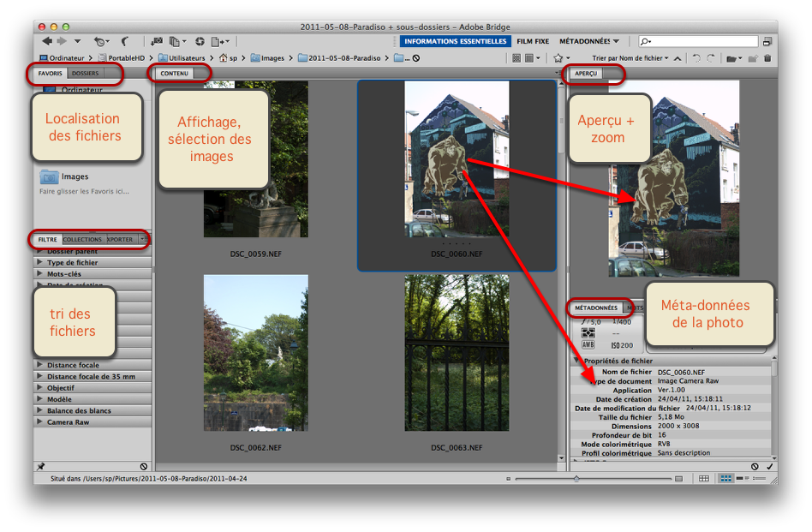
Task: Apply metadata changes checkmark
Action: tap(769, 466)
